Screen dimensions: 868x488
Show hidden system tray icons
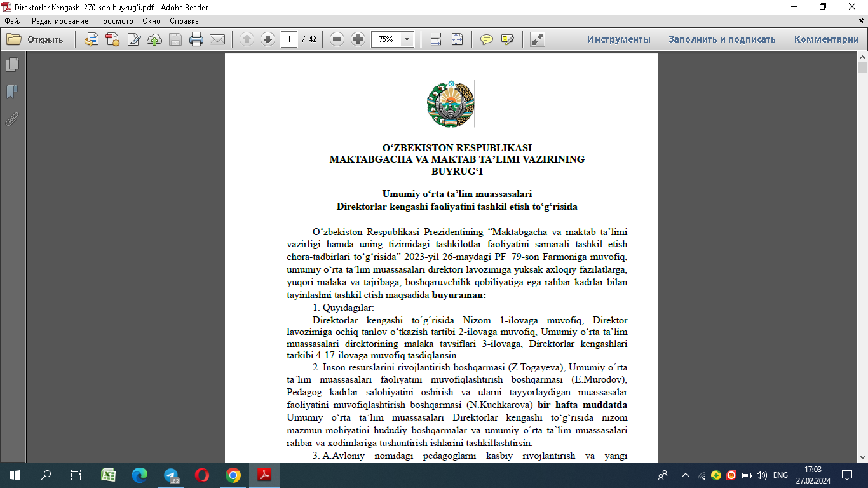685,475
